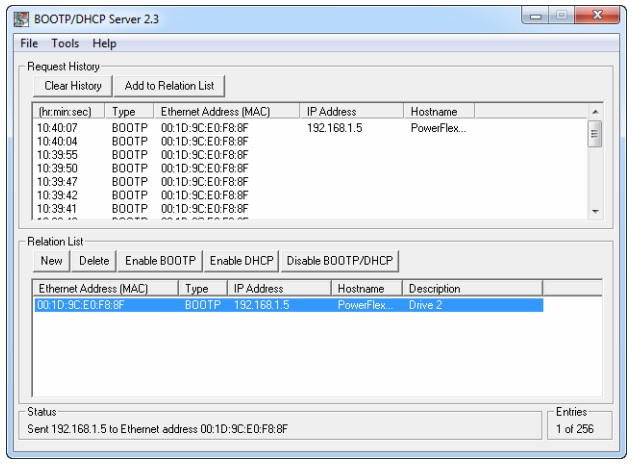Click the Description column header

point(472,289)
